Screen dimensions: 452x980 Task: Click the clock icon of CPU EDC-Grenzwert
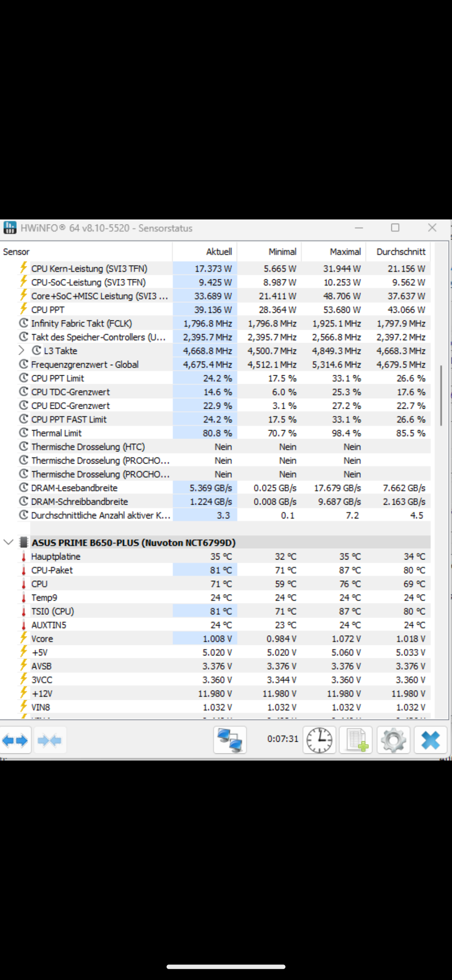(23, 405)
